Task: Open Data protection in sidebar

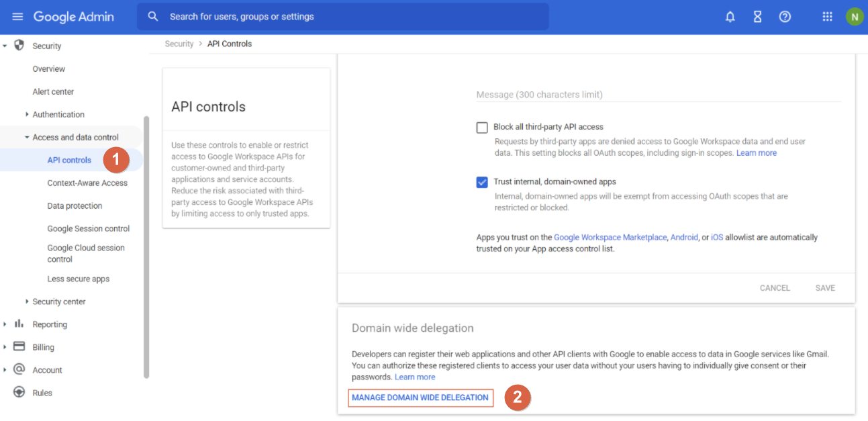Action: 75,206
